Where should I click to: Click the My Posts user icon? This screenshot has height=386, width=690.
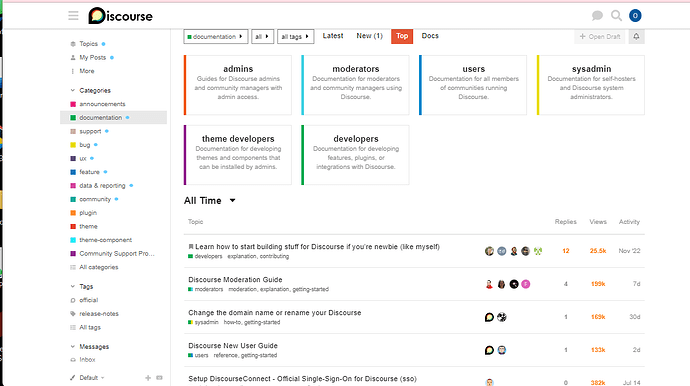coord(73,58)
